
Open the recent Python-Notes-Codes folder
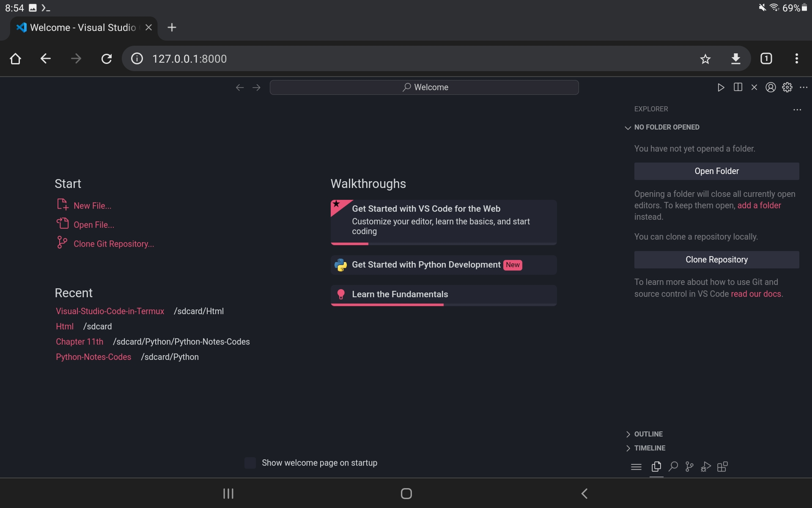(x=93, y=357)
